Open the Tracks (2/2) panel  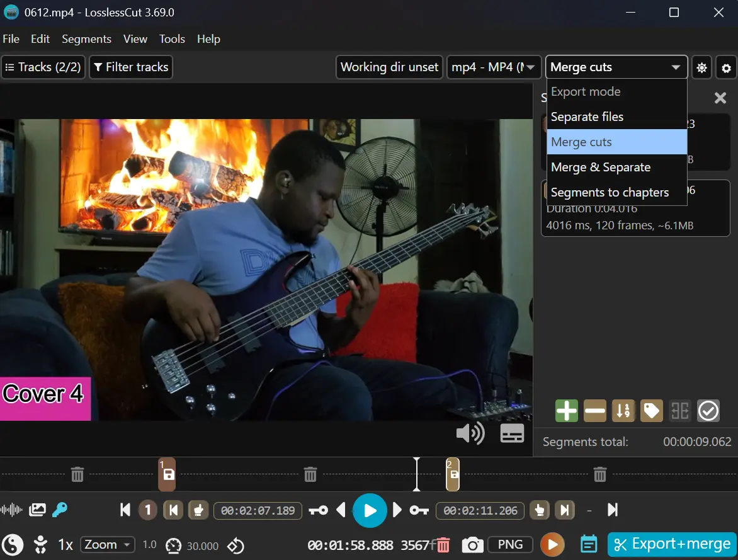point(43,67)
